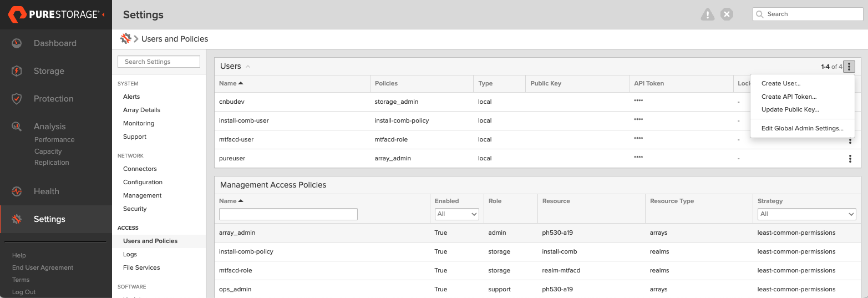Click the Storage lightning icon in sidebar
The width and height of the screenshot is (868, 298).
click(17, 71)
